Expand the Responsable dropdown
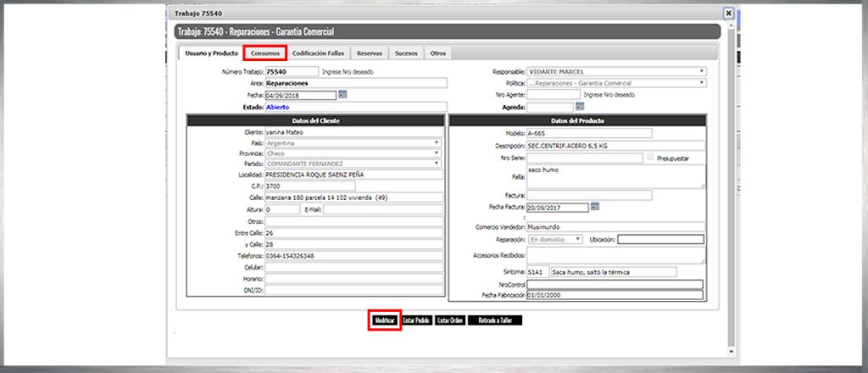Image resolution: width=868 pixels, height=373 pixels. pyautogui.click(x=616, y=71)
